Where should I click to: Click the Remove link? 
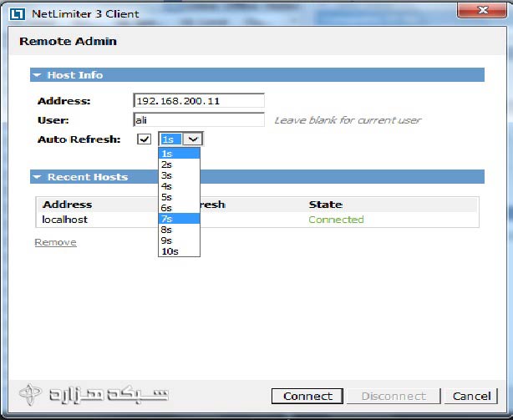coord(56,242)
